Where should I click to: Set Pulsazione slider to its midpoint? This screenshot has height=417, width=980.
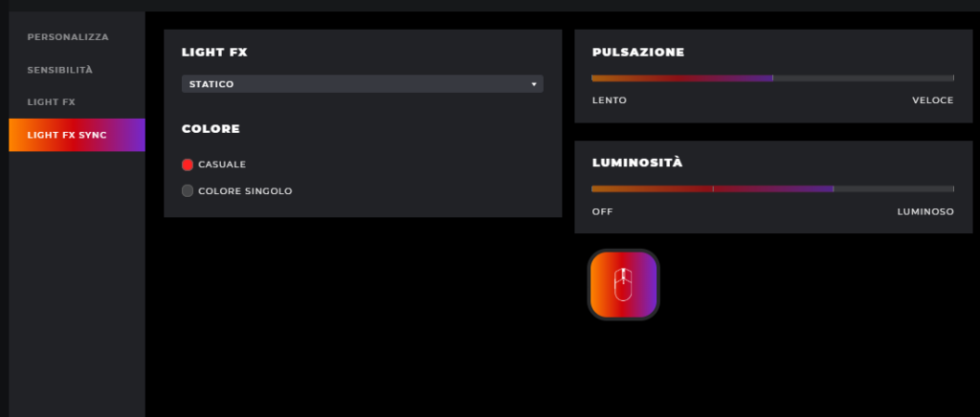[x=772, y=78]
